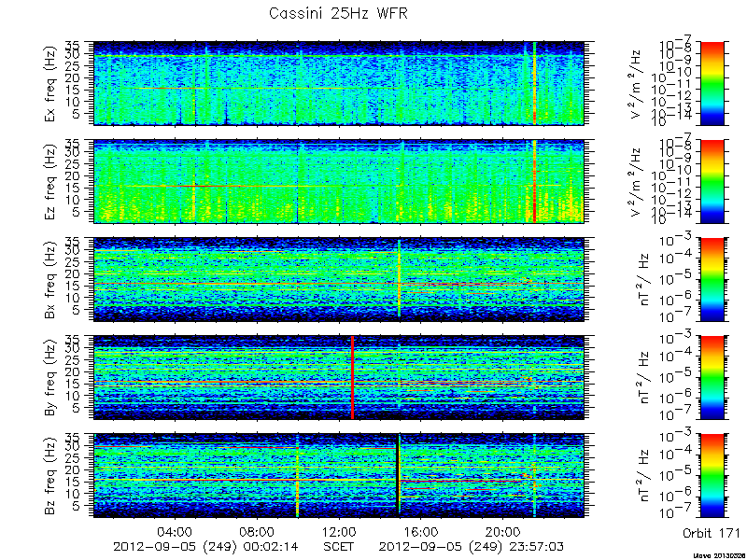This screenshot has height=560, width=747.
Task: Click the Ex spectrogram panel
Action: [339, 83]
